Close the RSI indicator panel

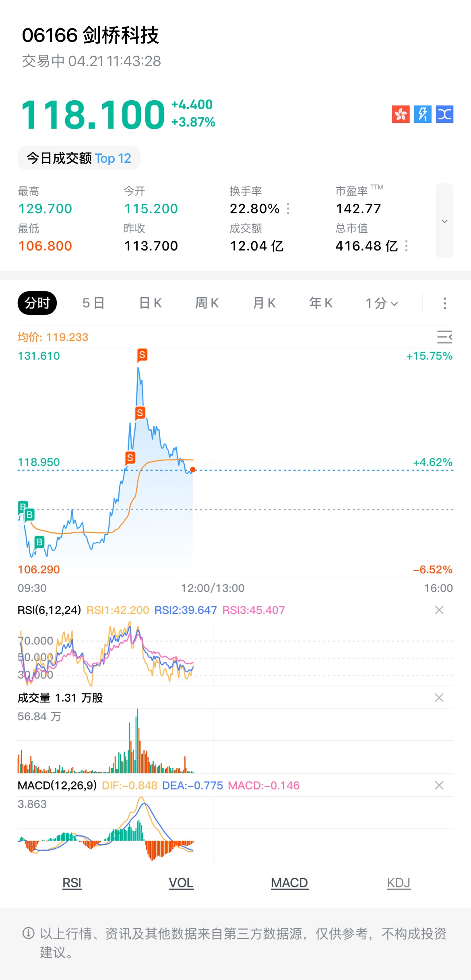439,610
